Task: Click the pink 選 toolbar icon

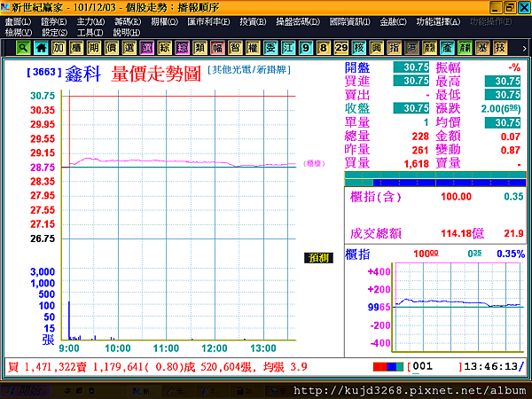Action: (x=147, y=48)
